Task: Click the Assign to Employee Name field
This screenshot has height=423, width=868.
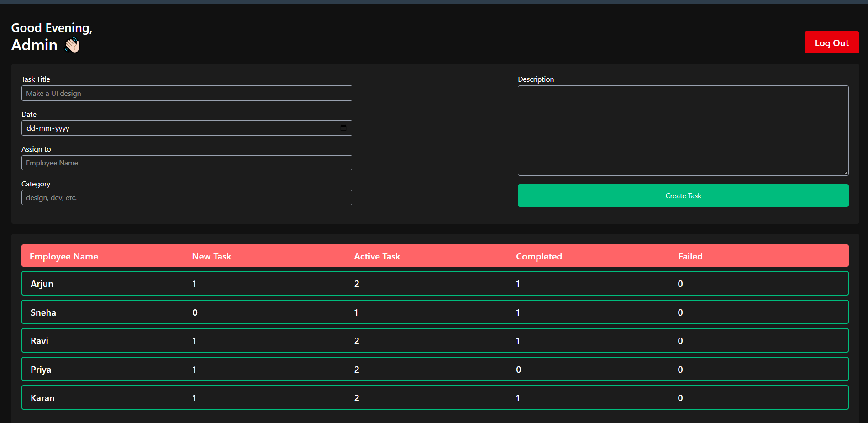Action: (187, 163)
